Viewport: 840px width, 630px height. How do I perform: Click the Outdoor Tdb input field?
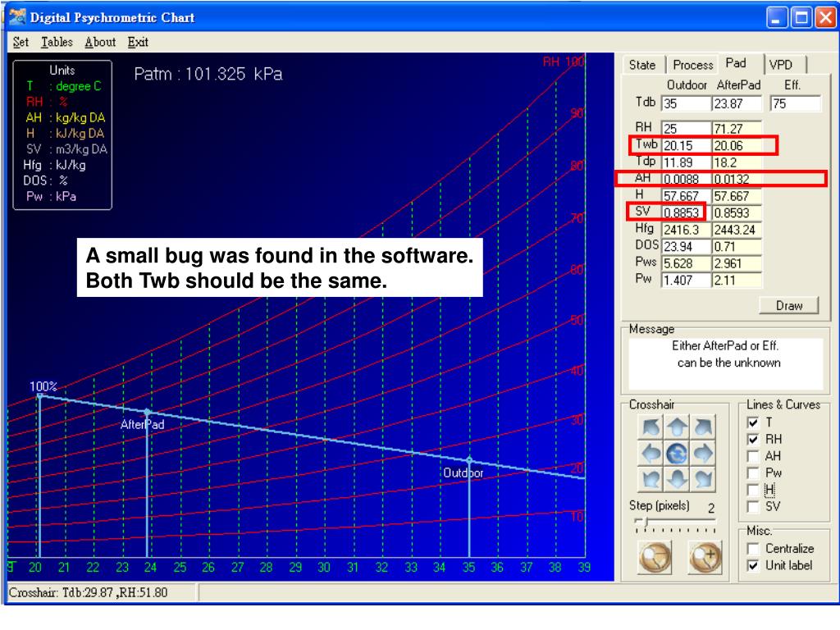[x=686, y=103]
